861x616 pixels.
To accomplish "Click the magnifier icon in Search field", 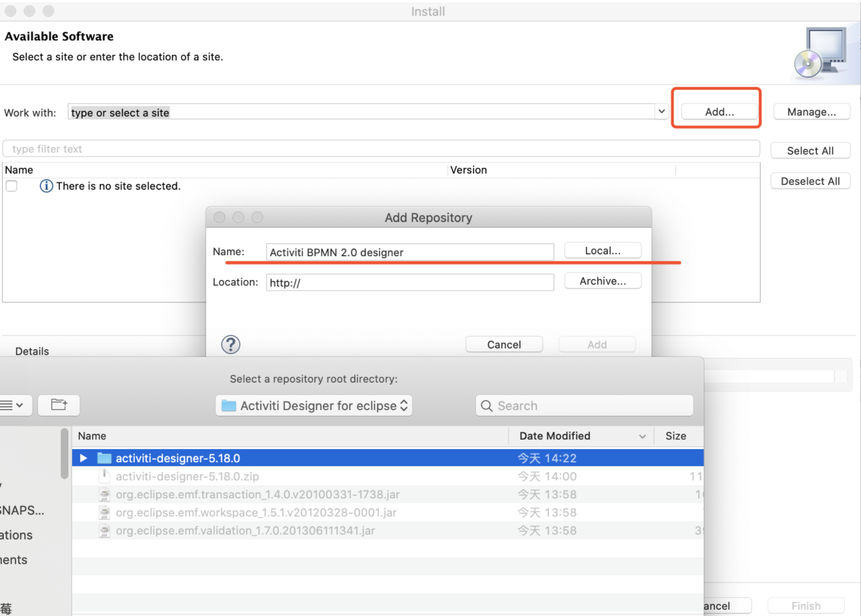I will 486,406.
